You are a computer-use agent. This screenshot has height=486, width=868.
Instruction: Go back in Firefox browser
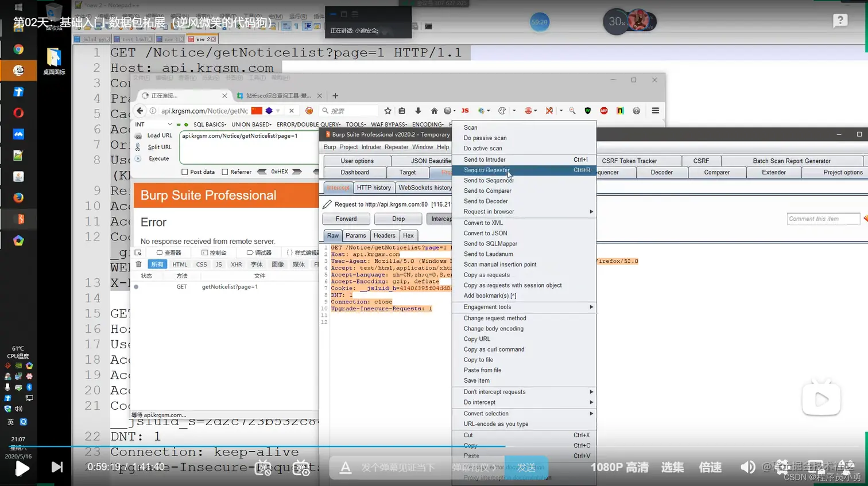pos(140,111)
